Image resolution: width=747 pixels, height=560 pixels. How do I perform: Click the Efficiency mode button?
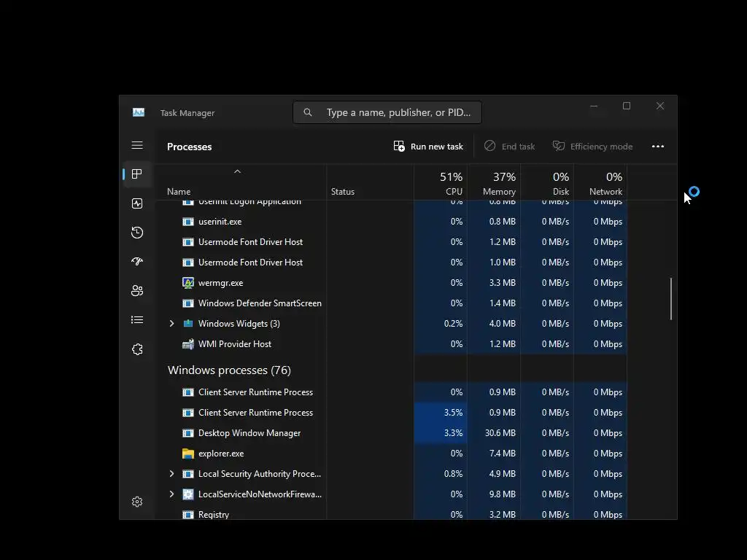click(592, 147)
